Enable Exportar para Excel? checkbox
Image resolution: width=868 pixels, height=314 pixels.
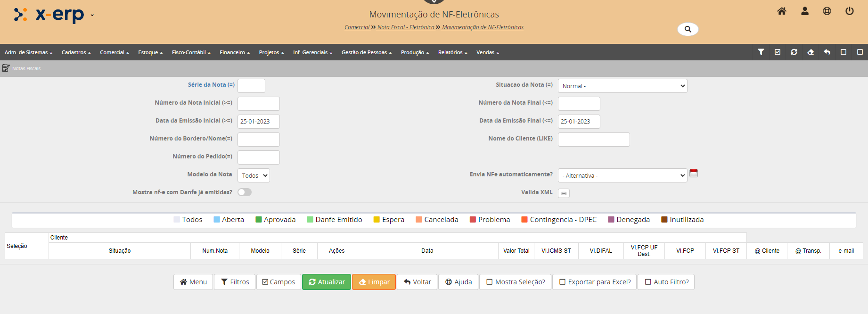coord(563,282)
